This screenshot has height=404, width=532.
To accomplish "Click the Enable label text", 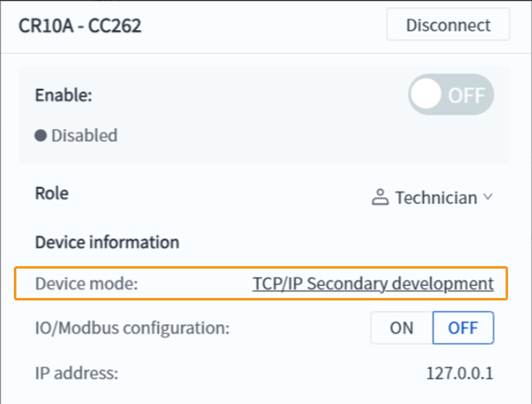I will [x=63, y=95].
